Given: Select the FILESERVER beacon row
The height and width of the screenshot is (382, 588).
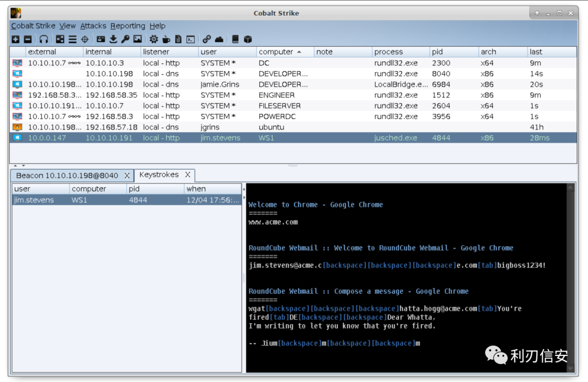Looking at the screenshot, I should (x=293, y=106).
